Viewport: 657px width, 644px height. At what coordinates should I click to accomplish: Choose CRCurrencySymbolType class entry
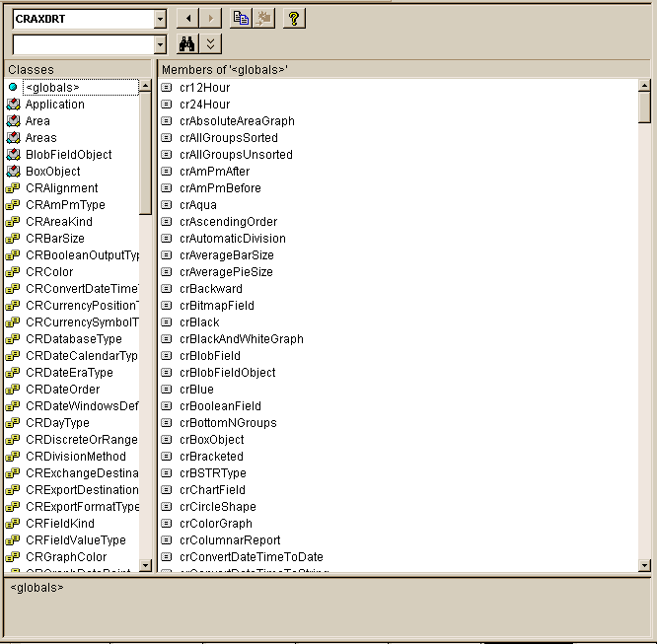click(x=82, y=322)
